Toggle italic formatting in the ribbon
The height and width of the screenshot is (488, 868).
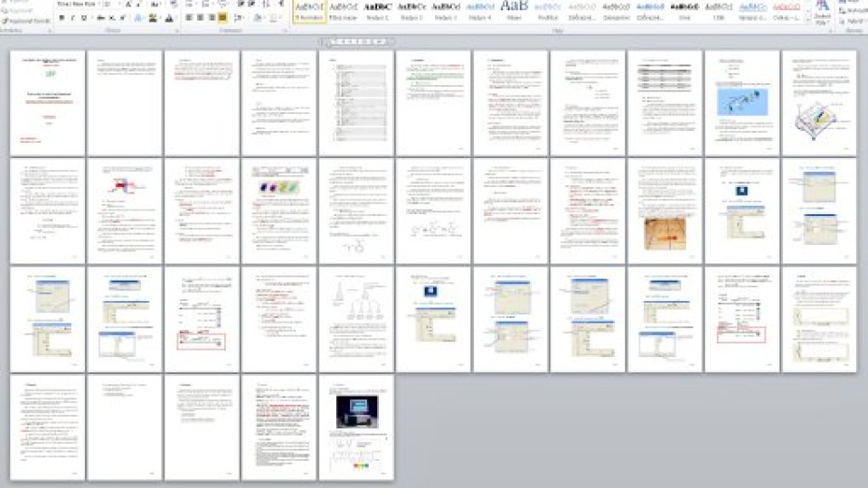click(x=72, y=17)
